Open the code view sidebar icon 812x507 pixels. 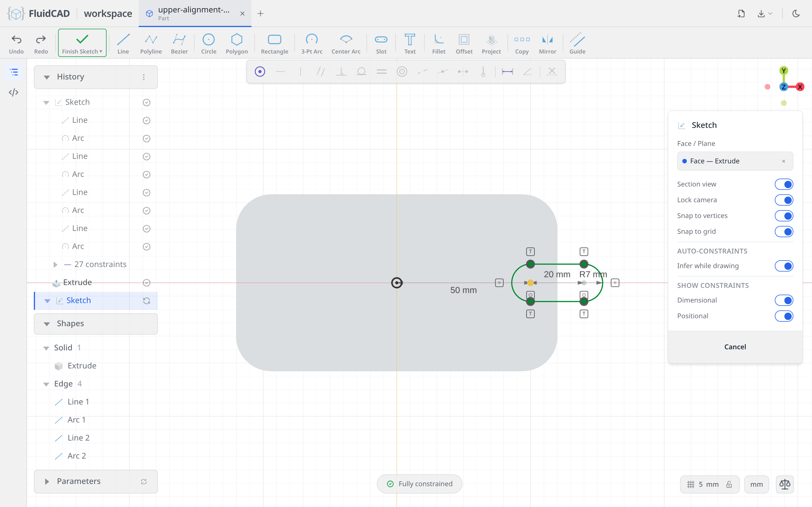pos(14,92)
